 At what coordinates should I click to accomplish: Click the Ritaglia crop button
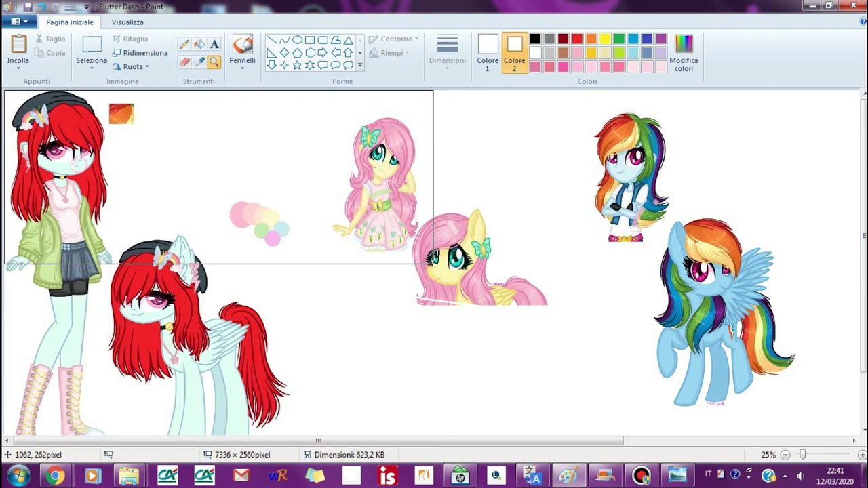tap(130, 39)
